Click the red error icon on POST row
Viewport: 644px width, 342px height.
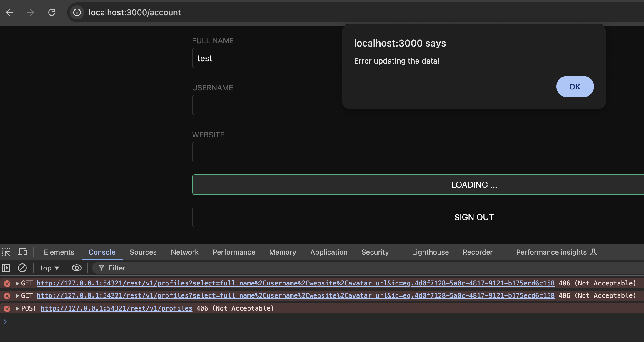[x=7, y=308]
